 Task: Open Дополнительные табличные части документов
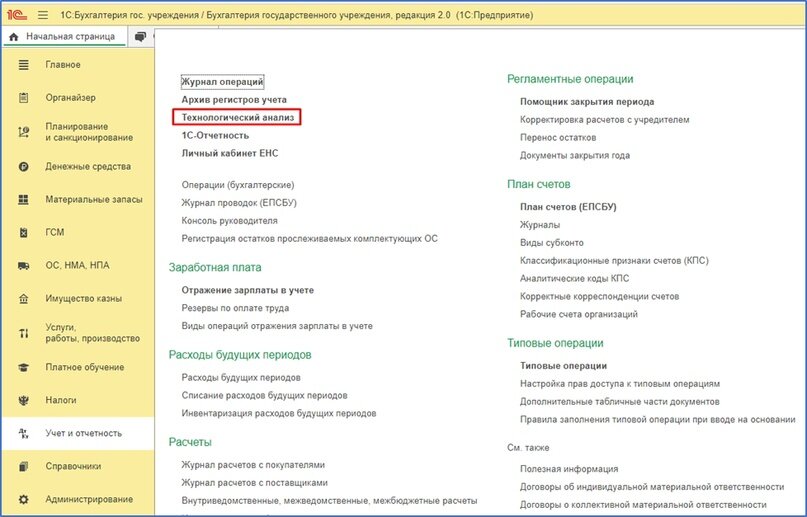[x=620, y=402]
